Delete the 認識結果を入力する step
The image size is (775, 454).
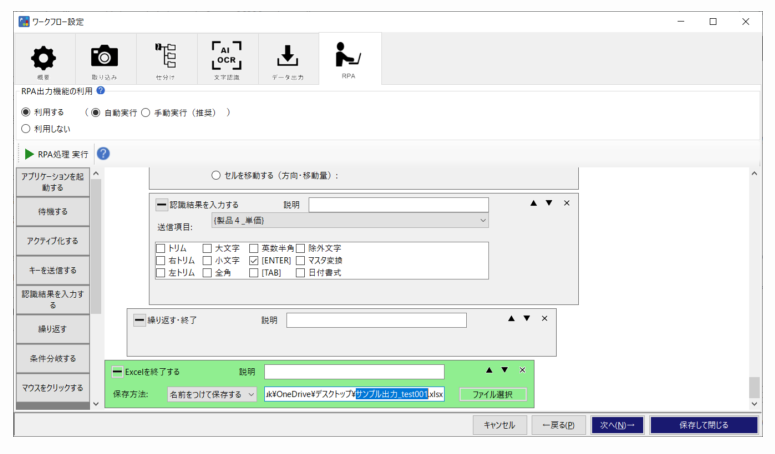click(x=566, y=203)
